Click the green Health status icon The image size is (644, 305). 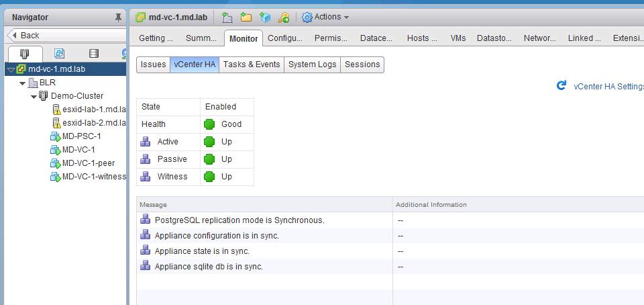point(209,124)
